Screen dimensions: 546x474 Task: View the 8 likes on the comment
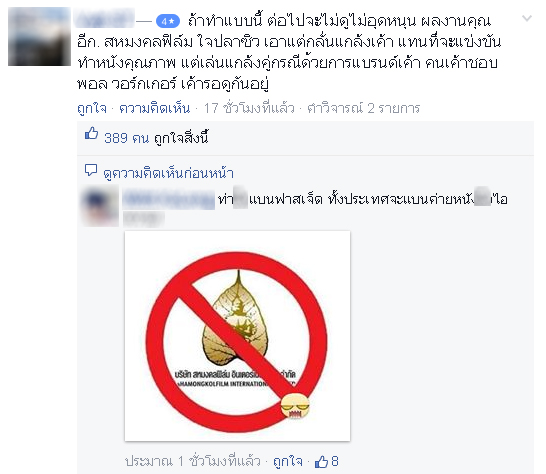[x=335, y=461]
